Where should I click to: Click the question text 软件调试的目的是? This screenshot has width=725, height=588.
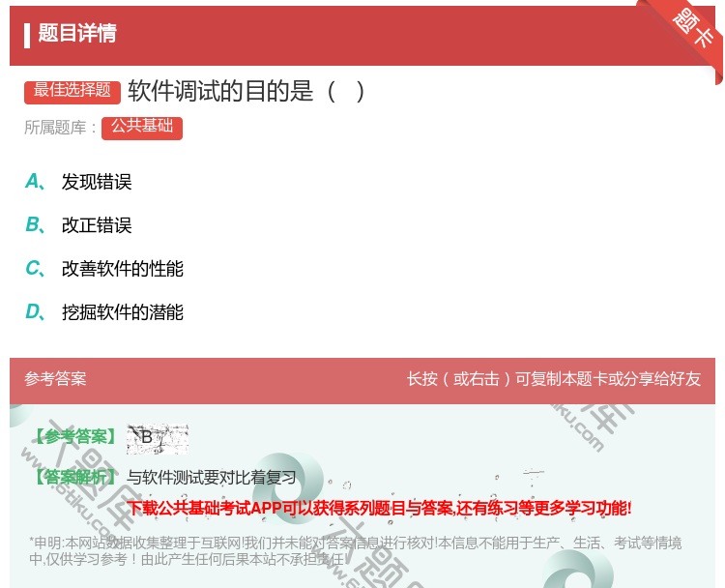(246, 91)
